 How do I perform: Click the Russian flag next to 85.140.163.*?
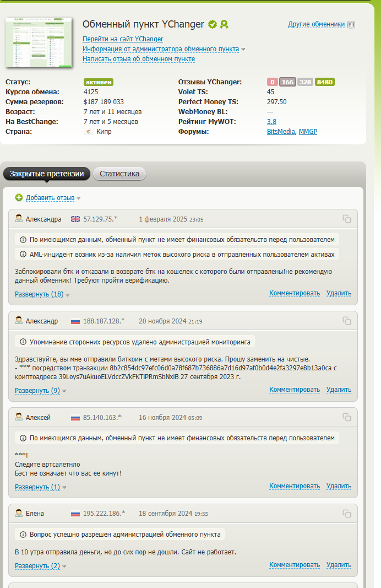pos(75,418)
